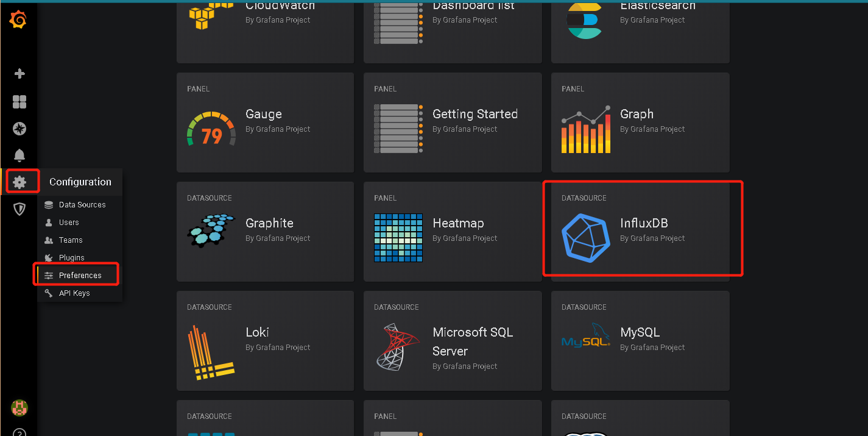Open the Heatmap plugin title
868x436 pixels.
[x=458, y=223]
